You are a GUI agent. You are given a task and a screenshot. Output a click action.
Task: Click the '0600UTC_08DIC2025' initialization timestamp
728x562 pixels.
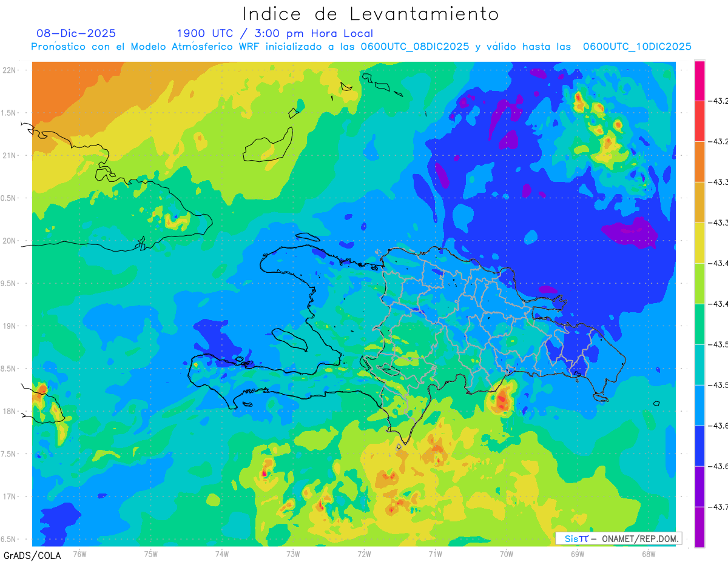click(x=415, y=47)
